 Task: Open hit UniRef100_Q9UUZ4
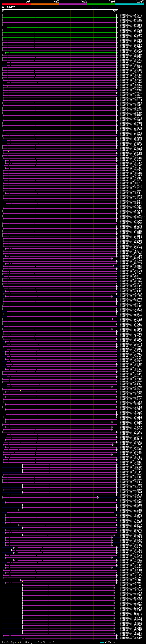[x=131, y=271]
